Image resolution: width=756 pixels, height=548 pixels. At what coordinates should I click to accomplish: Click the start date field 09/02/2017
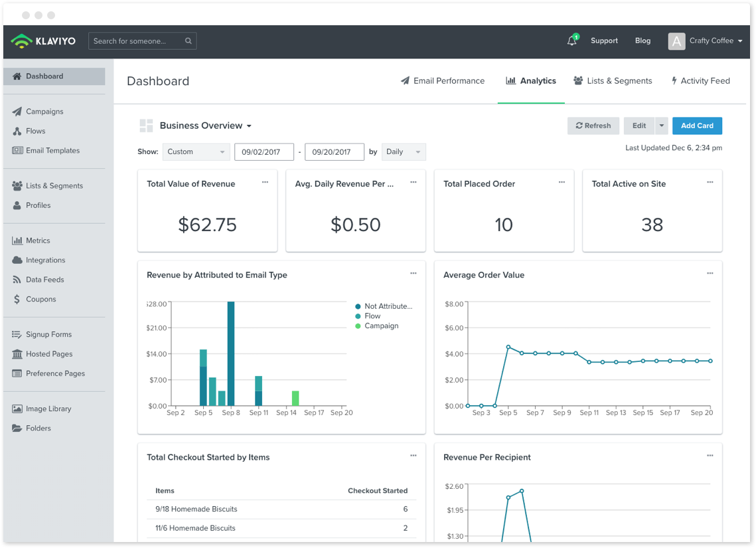(x=264, y=152)
